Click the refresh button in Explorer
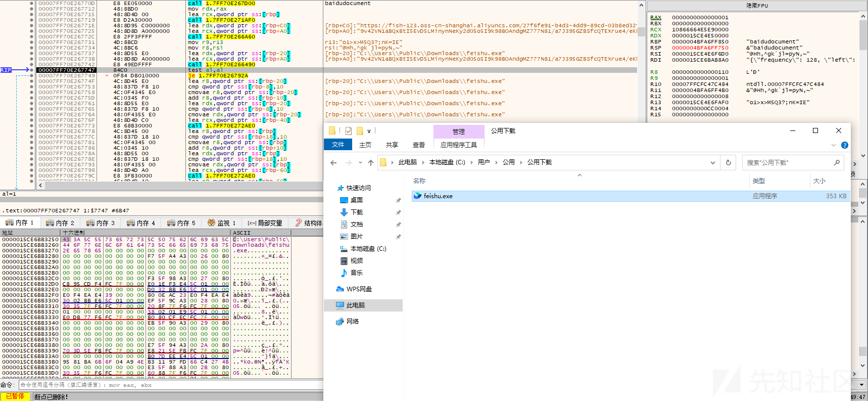The height and width of the screenshot is (401, 868). pos(729,162)
